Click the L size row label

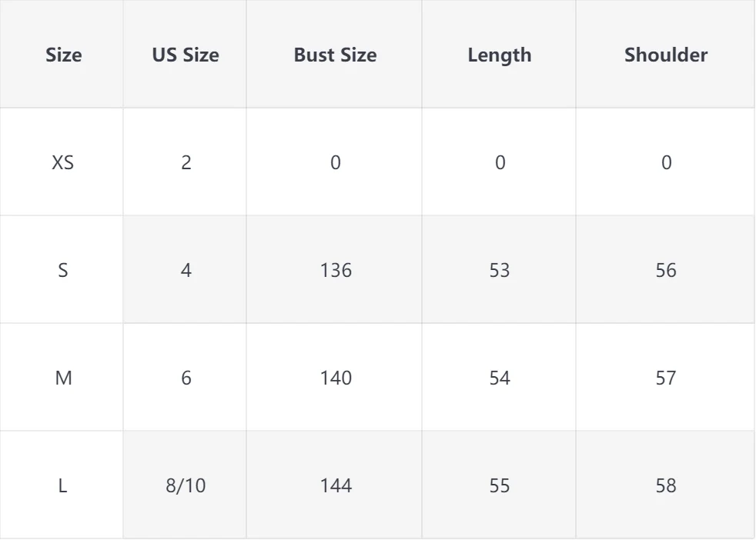(63, 486)
